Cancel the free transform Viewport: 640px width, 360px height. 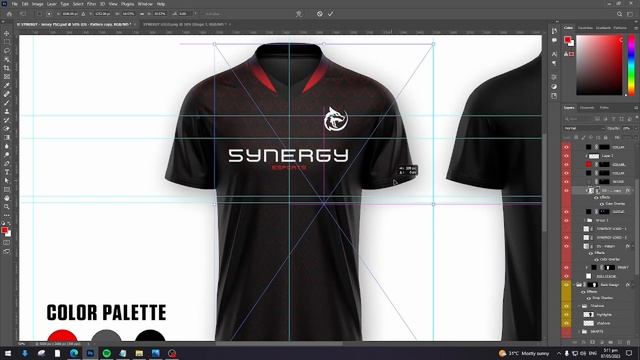tap(320, 13)
